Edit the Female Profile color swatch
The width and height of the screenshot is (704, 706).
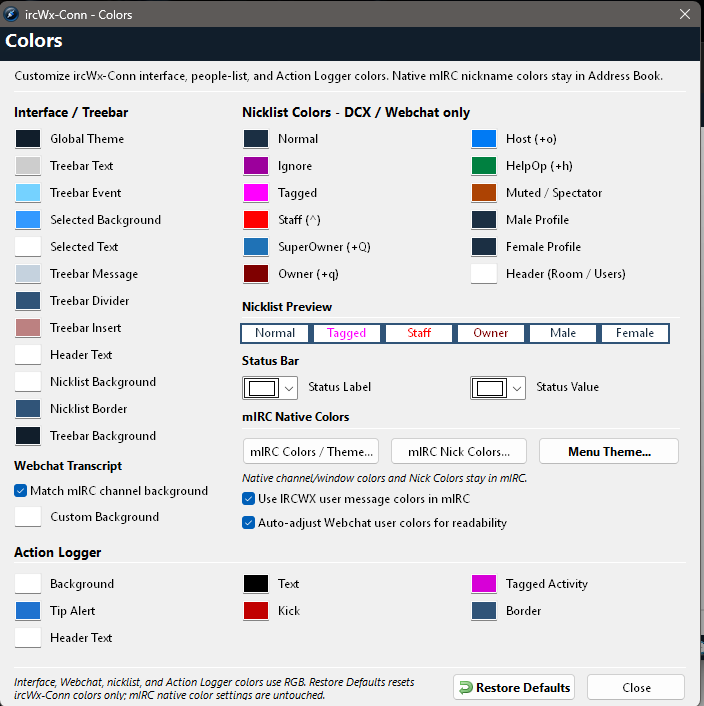[484, 247]
